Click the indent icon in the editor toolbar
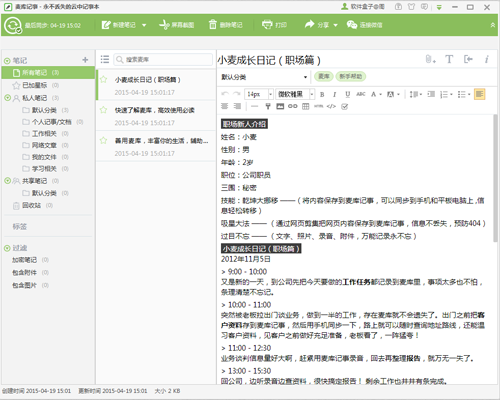This screenshot has width=500, height=400. click(431, 94)
